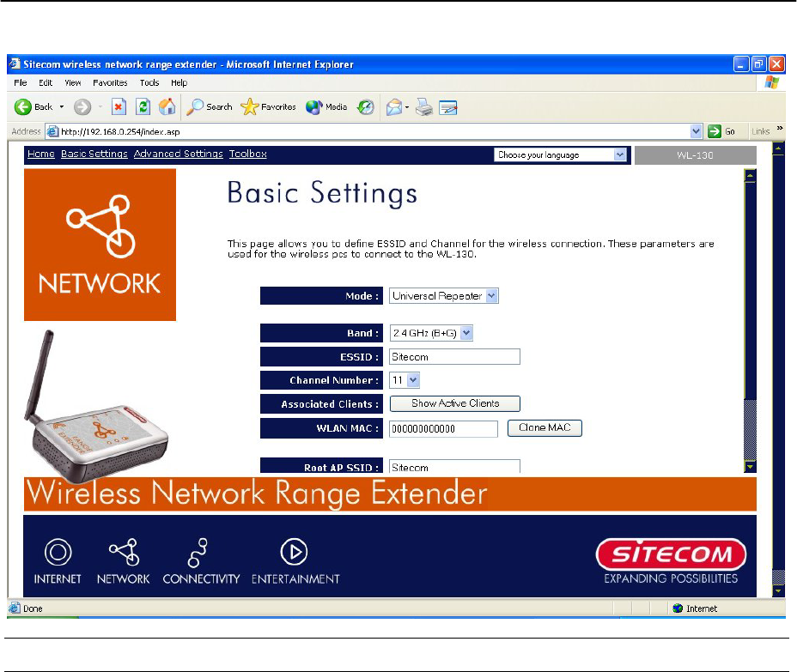Click into the Root AP SSID field

pyautogui.click(x=454, y=466)
